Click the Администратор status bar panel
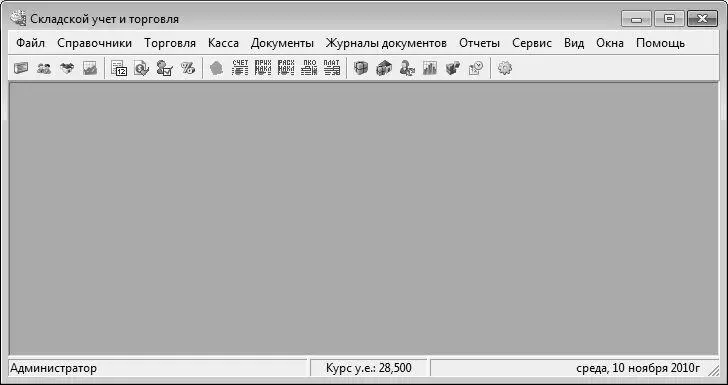The height and width of the screenshot is (385, 728). pos(158,368)
